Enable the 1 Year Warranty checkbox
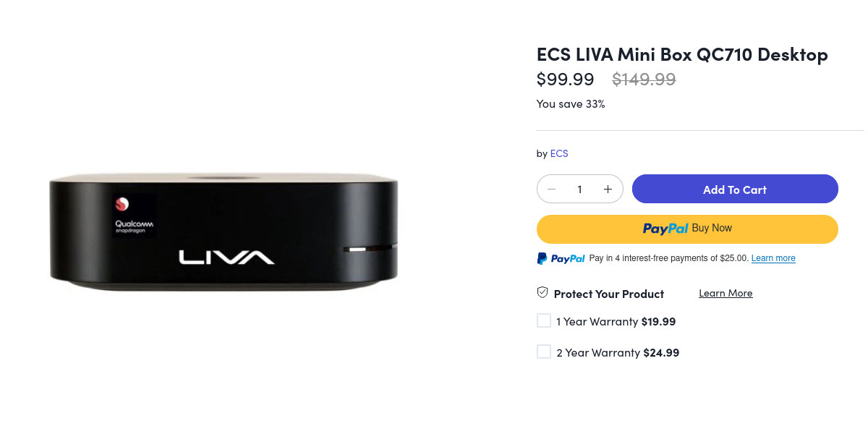 pyautogui.click(x=544, y=320)
